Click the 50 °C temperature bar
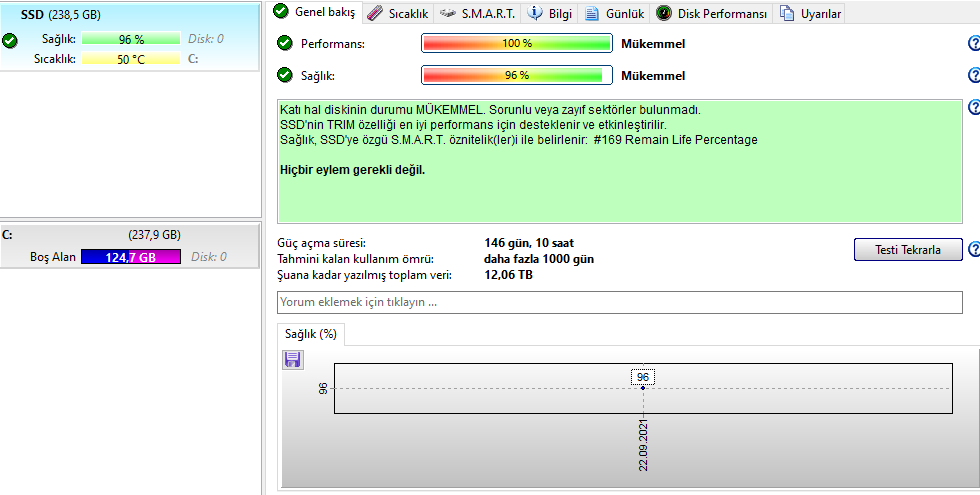 click(131, 59)
